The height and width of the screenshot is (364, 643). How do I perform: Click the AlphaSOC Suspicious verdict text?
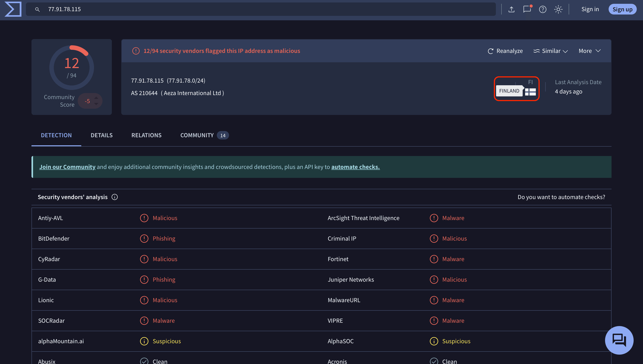pyautogui.click(x=456, y=341)
